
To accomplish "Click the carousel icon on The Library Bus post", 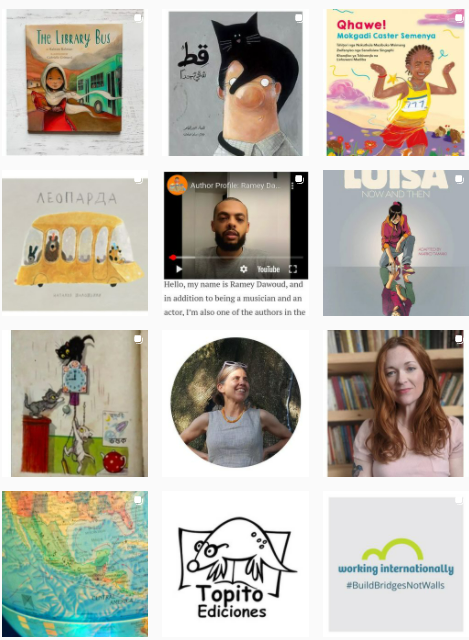I will point(138,18).
